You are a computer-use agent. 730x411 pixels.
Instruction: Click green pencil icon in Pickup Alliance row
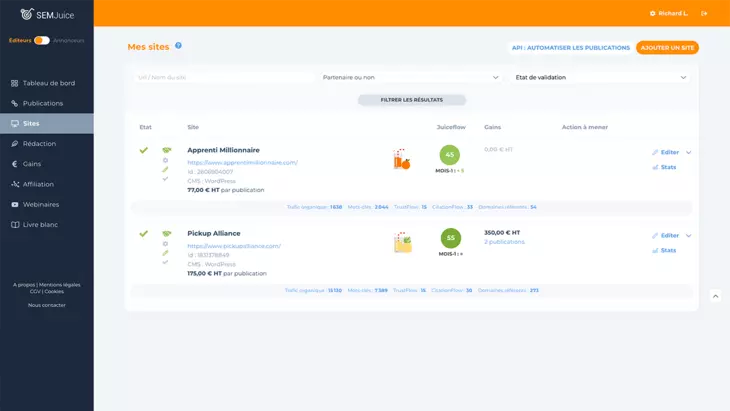pos(165,253)
